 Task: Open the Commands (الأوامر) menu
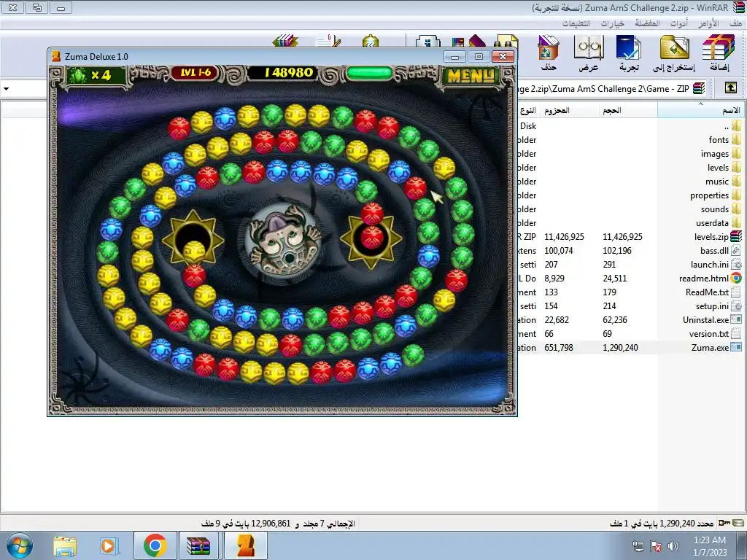(708, 23)
